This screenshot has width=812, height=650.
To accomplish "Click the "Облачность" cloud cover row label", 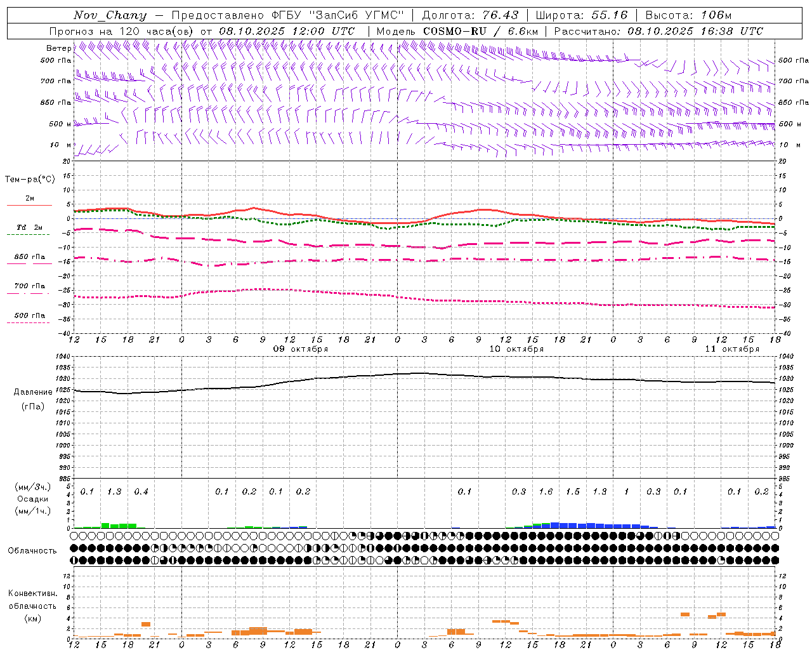I will point(32,551).
